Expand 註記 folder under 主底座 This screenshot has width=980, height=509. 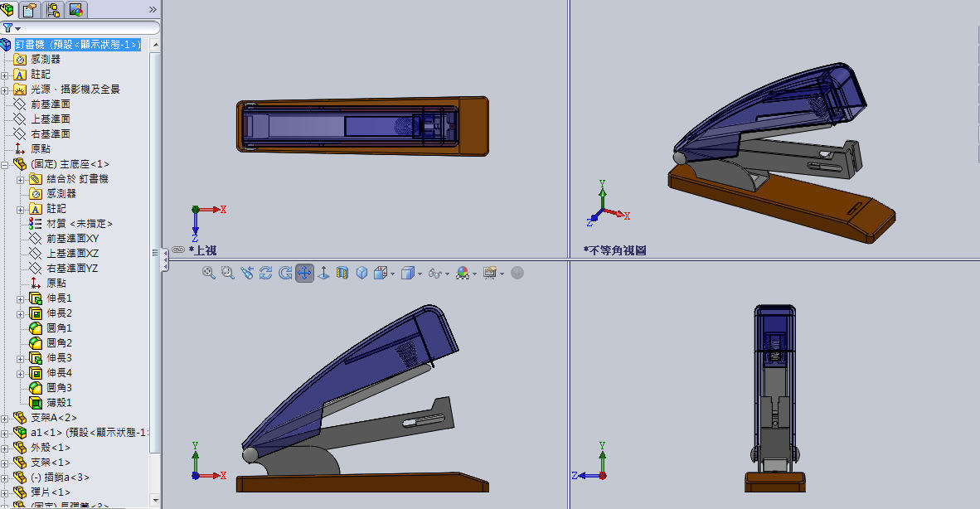(21, 210)
